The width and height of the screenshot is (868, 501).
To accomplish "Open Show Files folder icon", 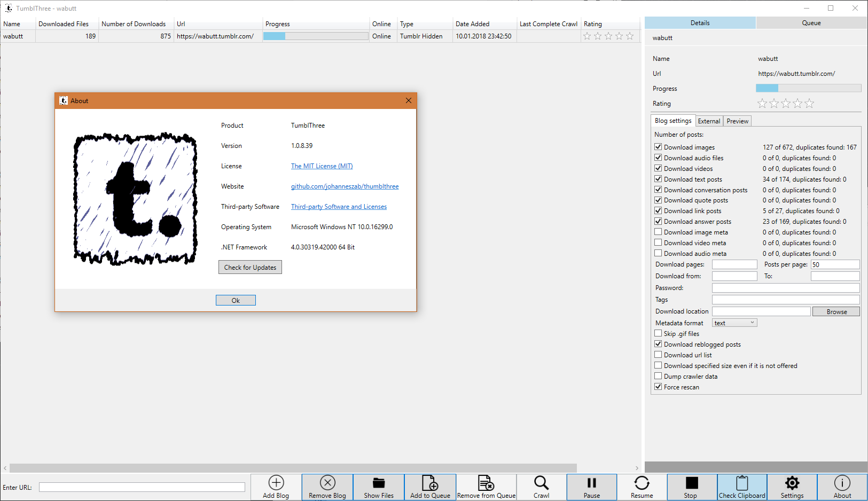I will (379, 483).
